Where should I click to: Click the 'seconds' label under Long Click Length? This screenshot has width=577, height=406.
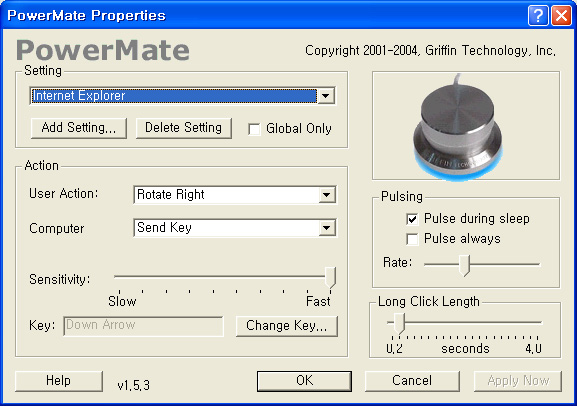[x=466, y=348]
